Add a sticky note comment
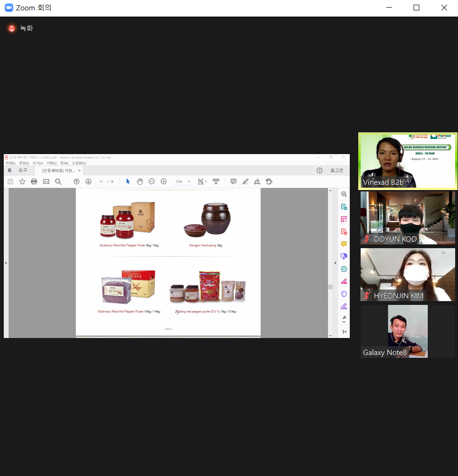Image resolution: width=458 pixels, height=476 pixels. click(233, 182)
